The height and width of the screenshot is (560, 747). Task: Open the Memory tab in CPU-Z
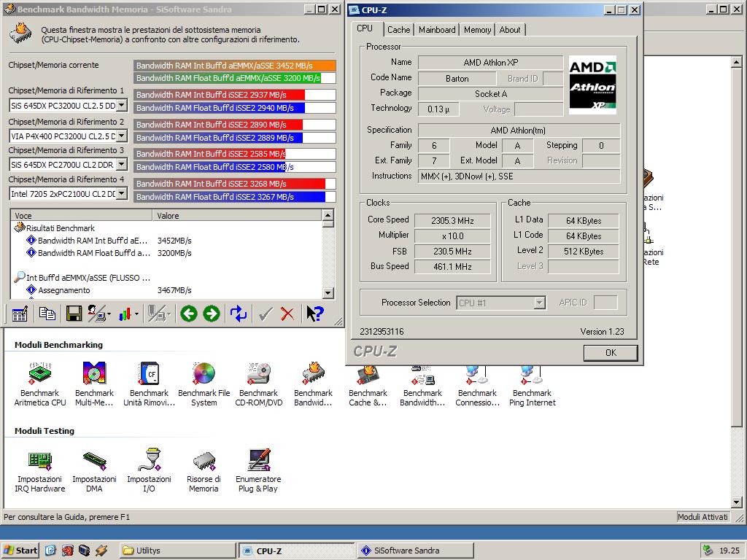477,29
